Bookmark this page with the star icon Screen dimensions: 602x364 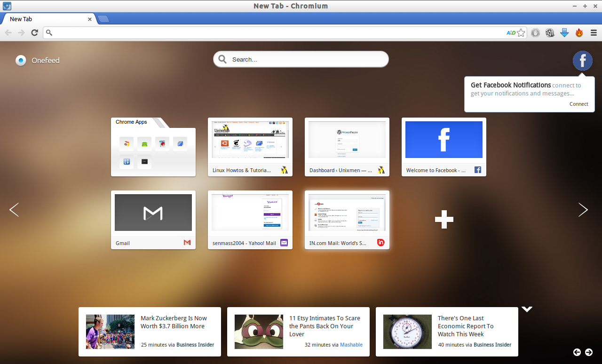click(x=521, y=33)
